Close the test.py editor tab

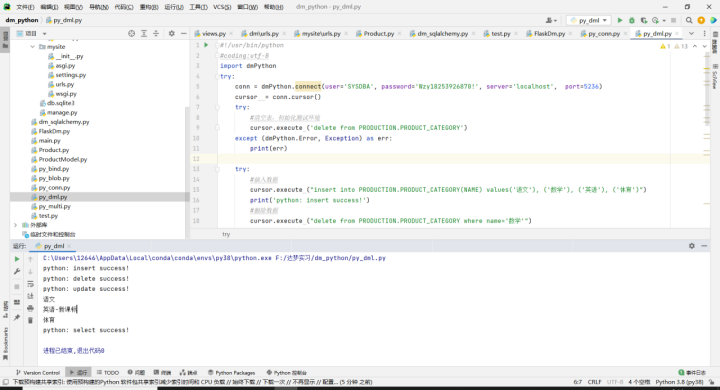(x=516, y=34)
